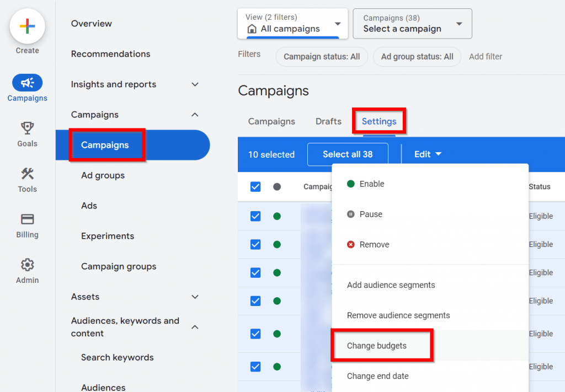Viewport: 565px width, 392px height.
Task: Open Experiments in the sidebar
Action: coord(108,236)
